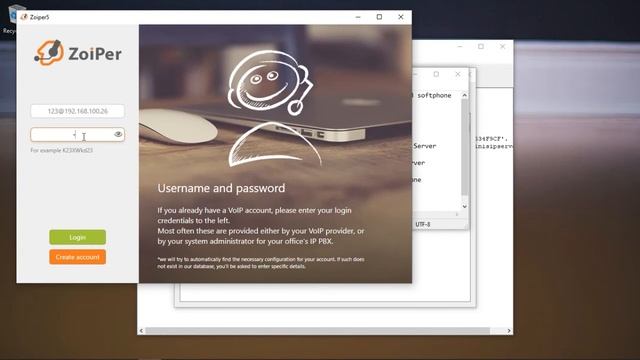
Task: Click the green Login button
Action: click(x=78, y=237)
